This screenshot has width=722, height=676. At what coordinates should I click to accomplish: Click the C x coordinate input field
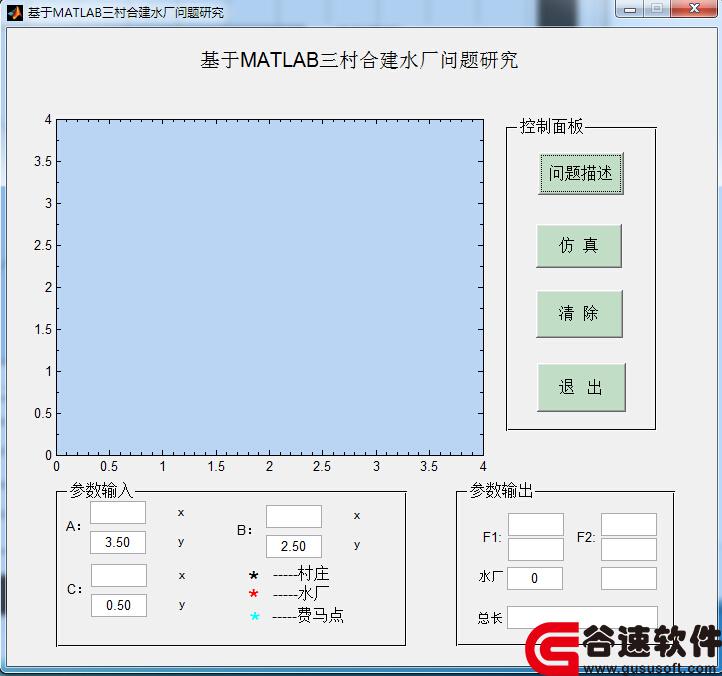click(119, 576)
